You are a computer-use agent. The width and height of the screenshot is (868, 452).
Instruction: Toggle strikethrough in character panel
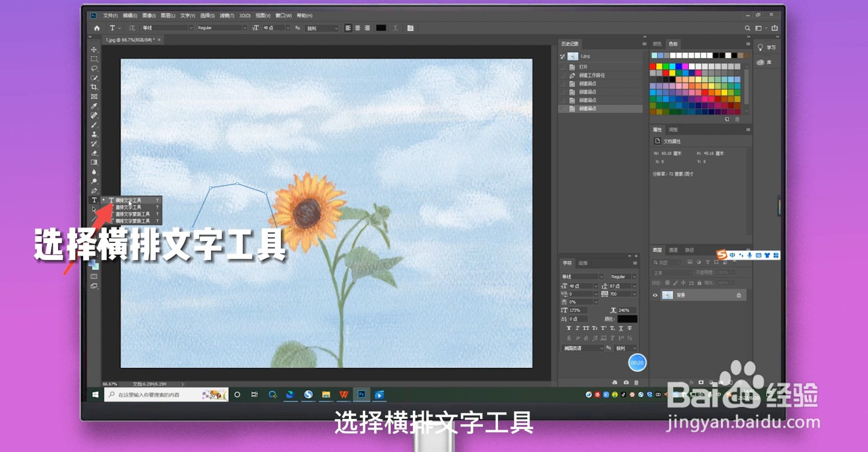coord(629,328)
